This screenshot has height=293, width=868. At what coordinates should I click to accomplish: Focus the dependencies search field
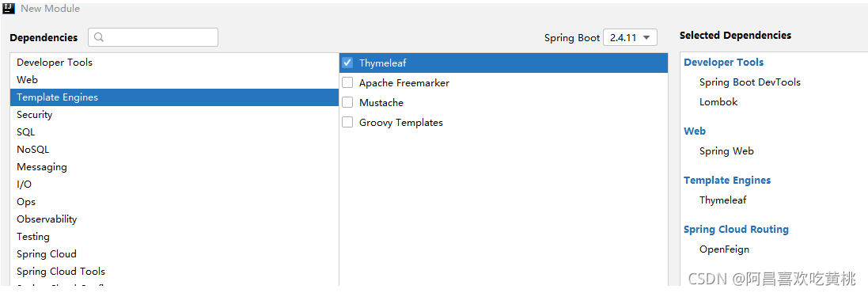(x=153, y=38)
